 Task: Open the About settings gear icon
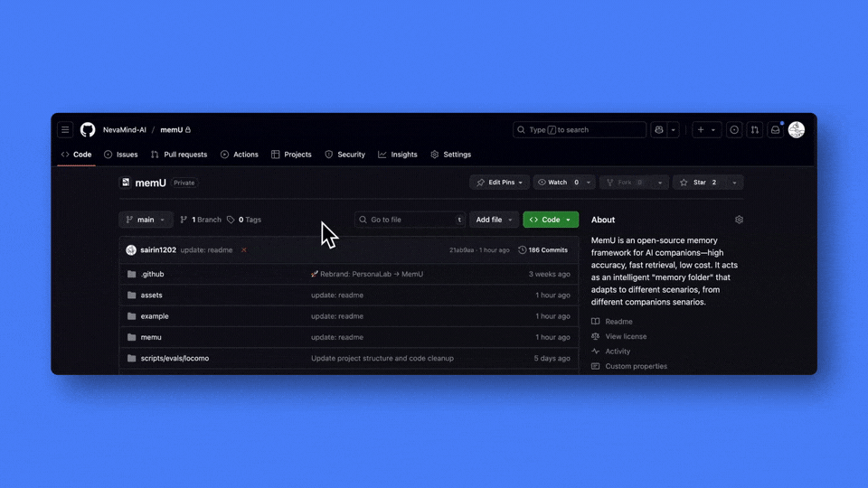point(739,220)
